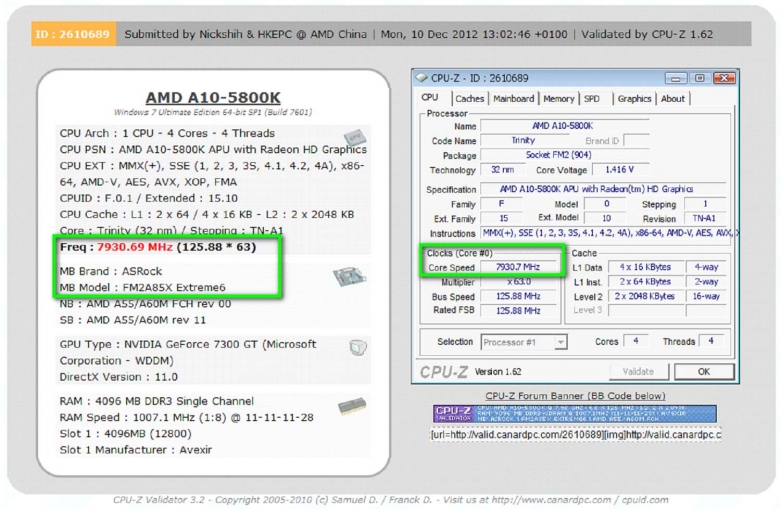
Task: Minimize the CPU-Z window
Action: pyautogui.click(x=675, y=78)
